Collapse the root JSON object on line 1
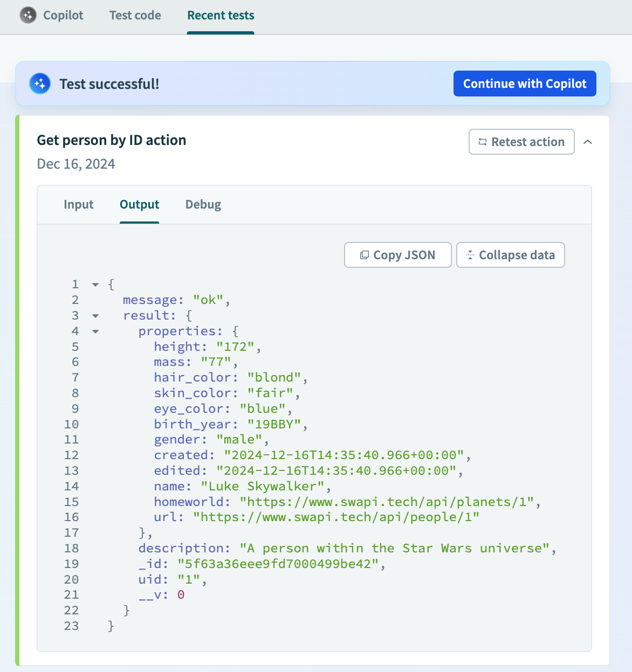This screenshot has width=632, height=672. [x=95, y=284]
